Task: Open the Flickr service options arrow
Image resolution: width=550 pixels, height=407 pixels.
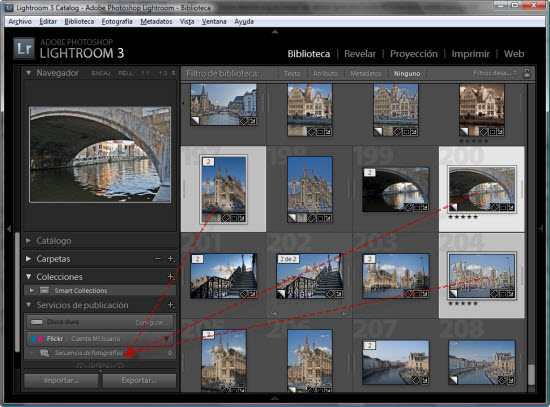Action: pyautogui.click(x=166, y=339)
